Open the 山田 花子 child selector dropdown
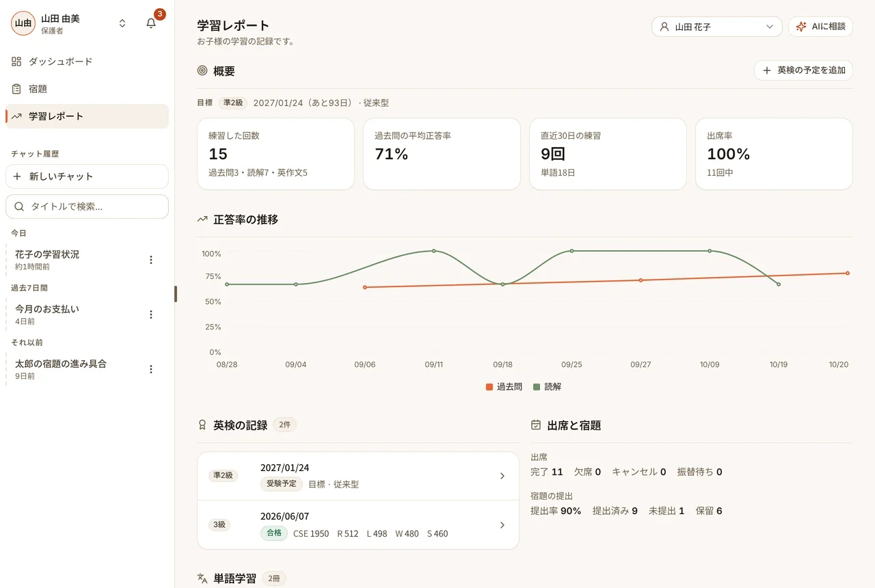Screen dimensions: 875x588 717,27
